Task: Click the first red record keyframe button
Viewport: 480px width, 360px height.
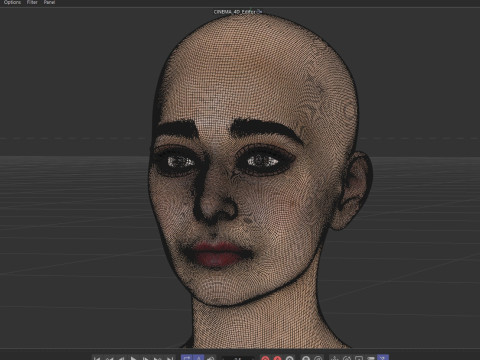Action: click(x=265, y=358)
